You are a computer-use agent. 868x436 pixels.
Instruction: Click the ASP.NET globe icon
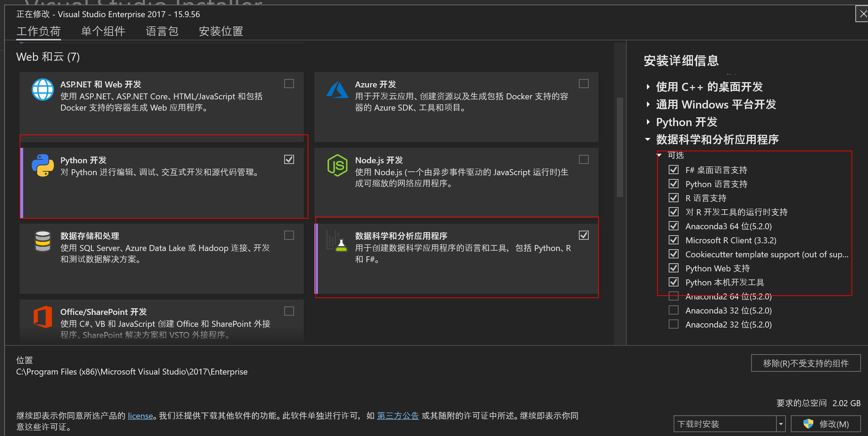(43, 90)
